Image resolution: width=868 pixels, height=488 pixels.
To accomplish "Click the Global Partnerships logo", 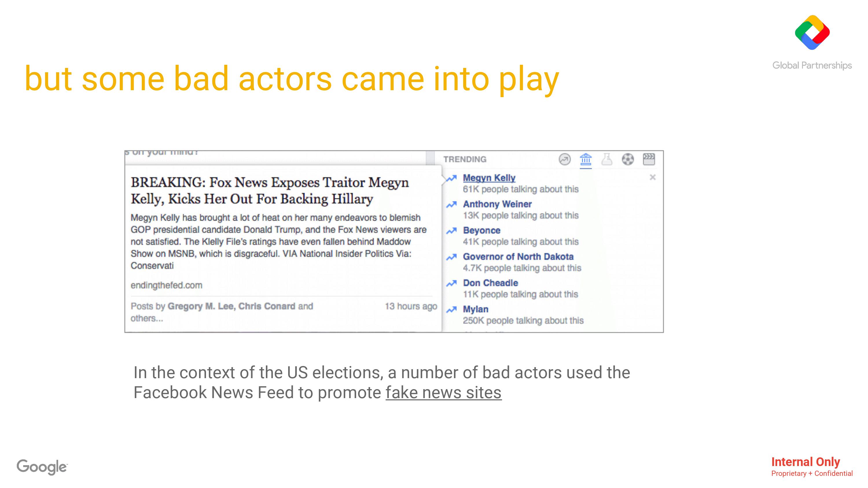I will [x=812, y=32].
